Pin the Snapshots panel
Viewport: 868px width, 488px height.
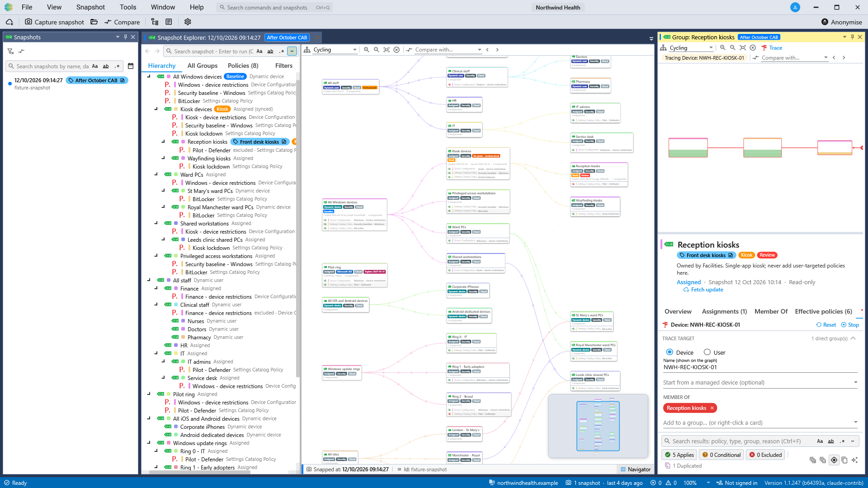[125, 37]
